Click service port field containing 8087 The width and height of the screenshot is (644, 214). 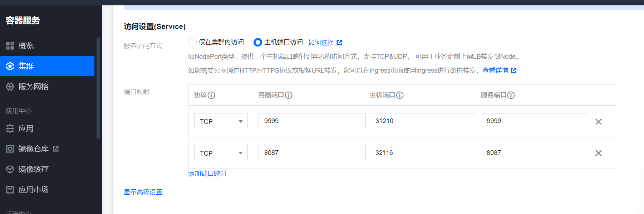tap(535, 153)
